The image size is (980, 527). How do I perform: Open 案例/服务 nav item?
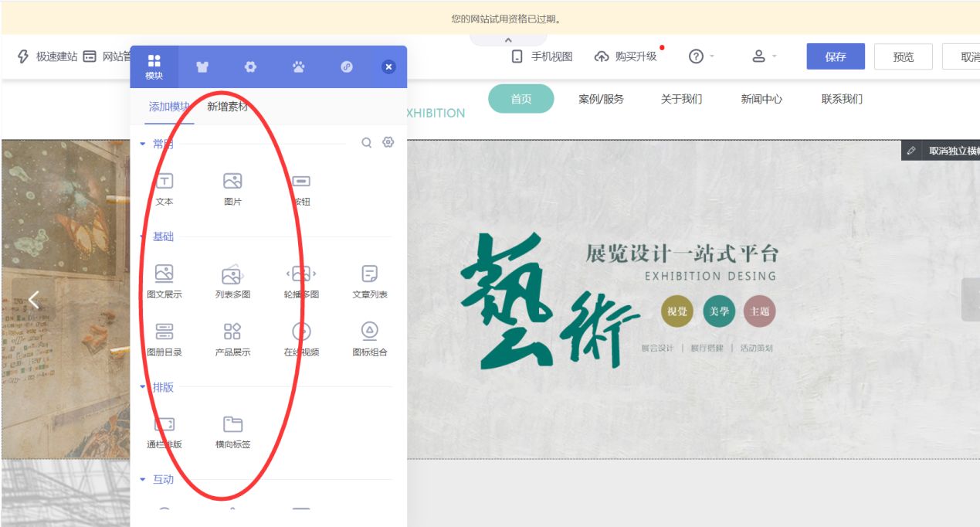601,99
